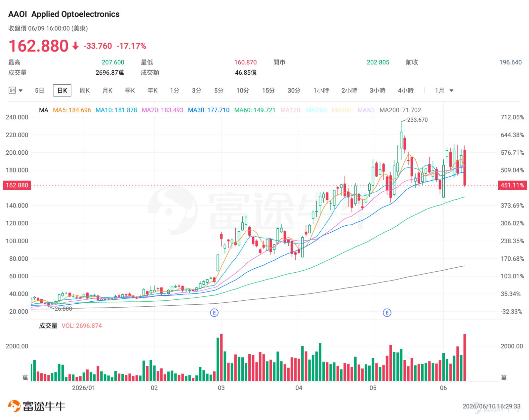Click the MA10: 181.878 indicator label
529x420 pixels.
[x=116, y=110]
